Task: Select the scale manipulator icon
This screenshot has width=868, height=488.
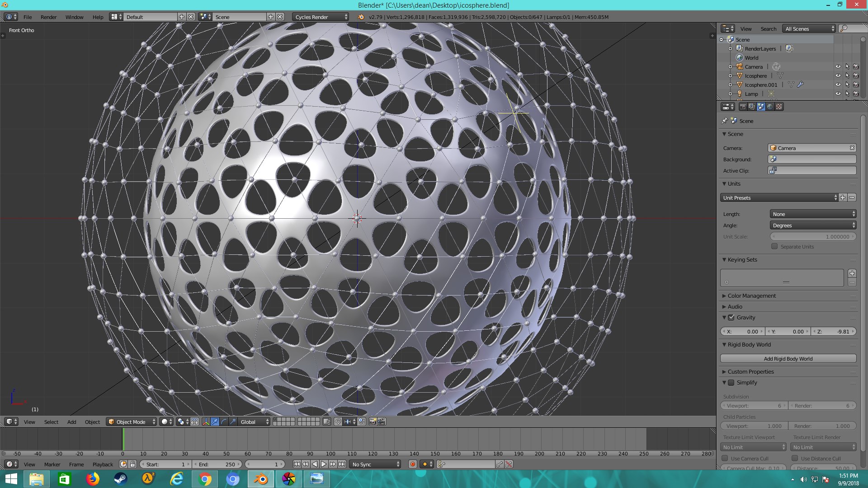Action: [x=233, y=422]
